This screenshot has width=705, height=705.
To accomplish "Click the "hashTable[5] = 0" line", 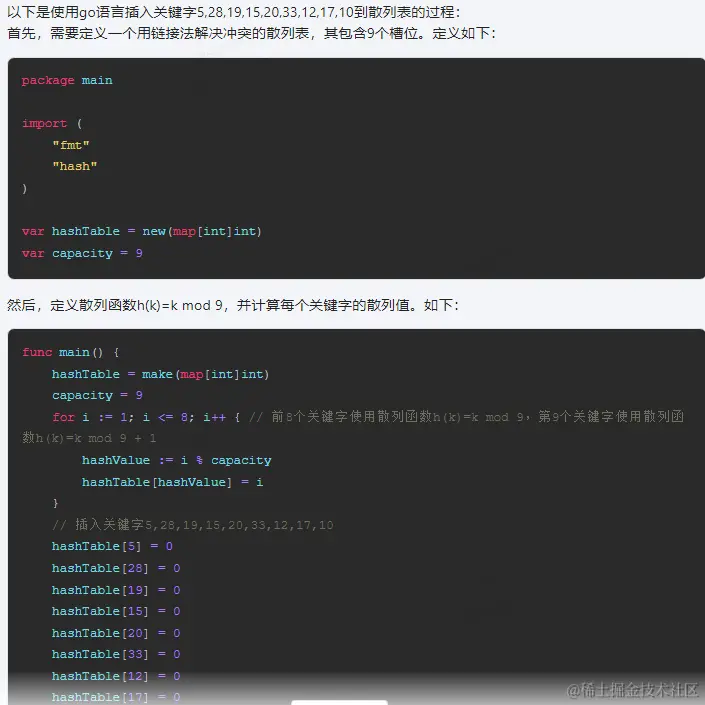I will (x=112, y=546).
